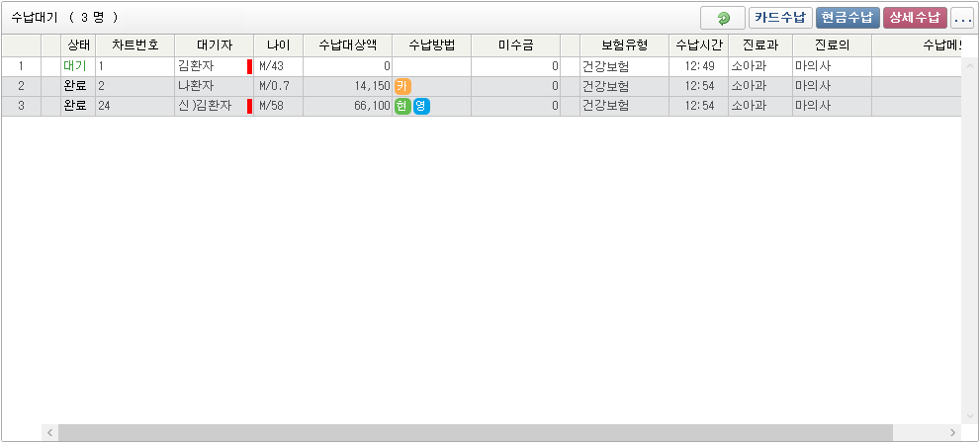Click the 66,100 amount cell
The height and width of the screenshot is (443, 980).
(x=347, y=106)
